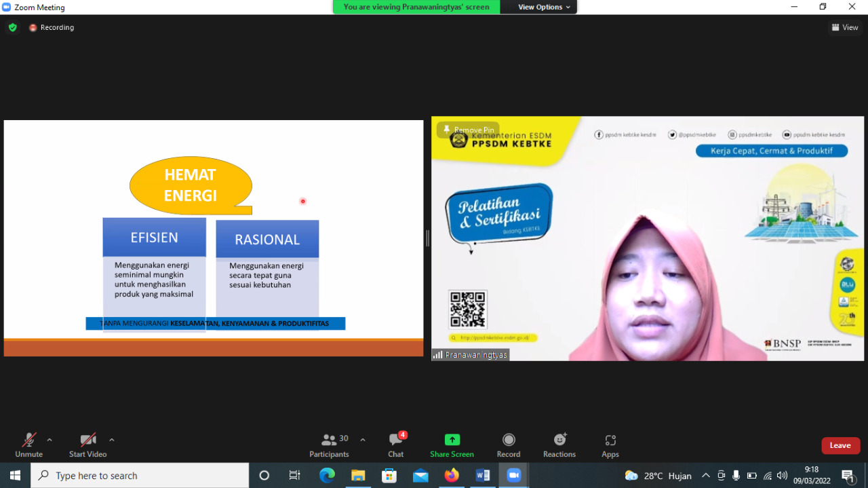The image size is (868, 488).
Task: Open the Participants panel
Action: click(x=330, y=445)
